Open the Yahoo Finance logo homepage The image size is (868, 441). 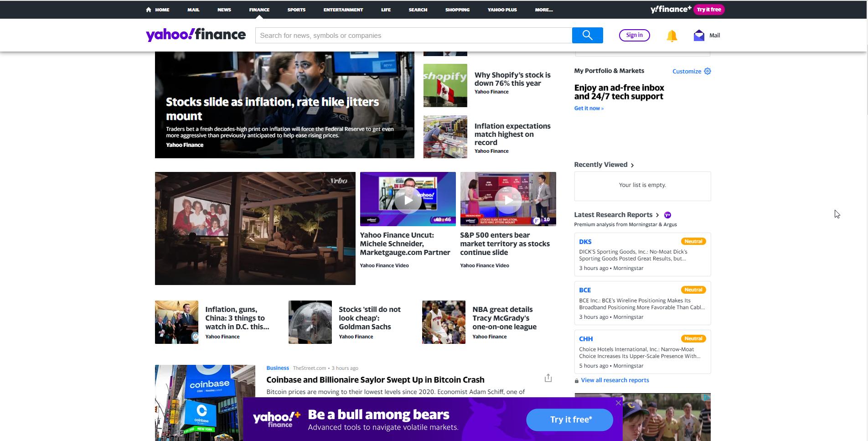[x=196, y=35]
